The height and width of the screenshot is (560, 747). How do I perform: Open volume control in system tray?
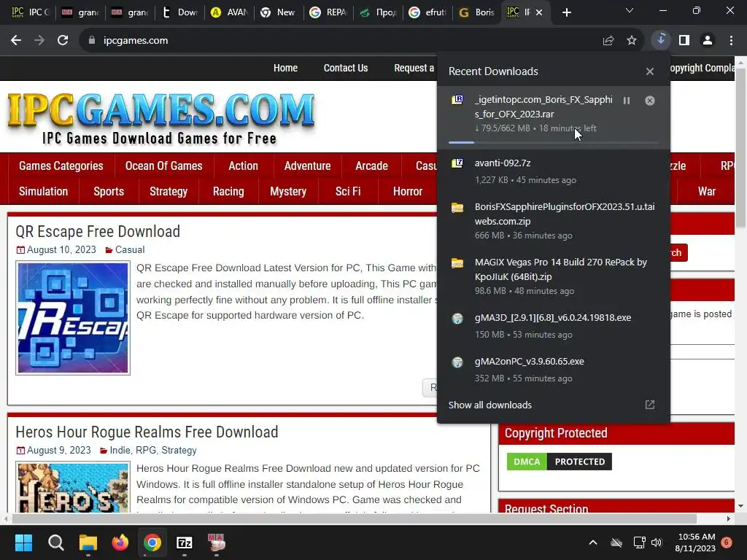pyautogui.click(x=657, y=542)
